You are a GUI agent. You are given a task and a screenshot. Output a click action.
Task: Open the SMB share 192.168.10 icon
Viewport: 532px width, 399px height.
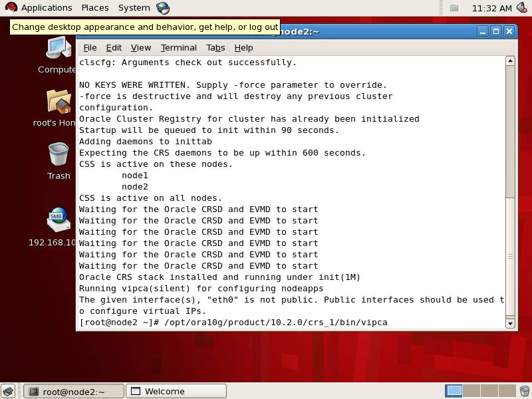click(x=56, y=227)
